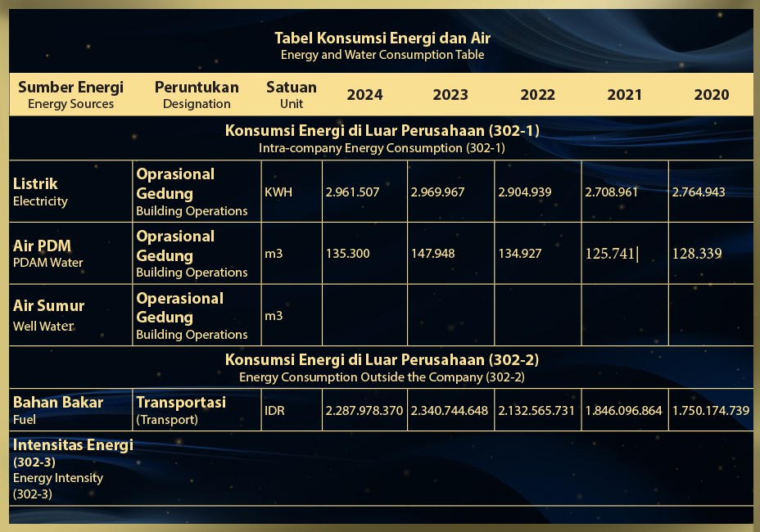Image resolution: width=760 pixels, height=532 pixels.
Task: Click the electricity value 2.708.961
Action: pyautogui.click(x=613, y=192)
